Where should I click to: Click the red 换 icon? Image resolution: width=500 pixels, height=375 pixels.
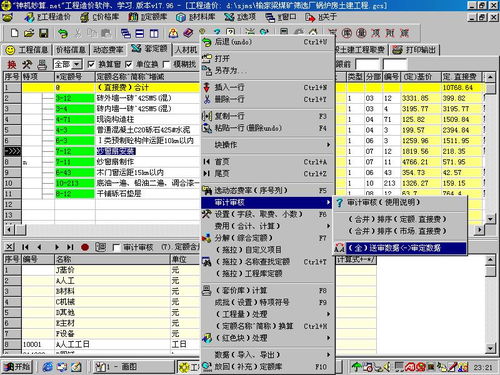pyautogui.click(x=12, y=64)
